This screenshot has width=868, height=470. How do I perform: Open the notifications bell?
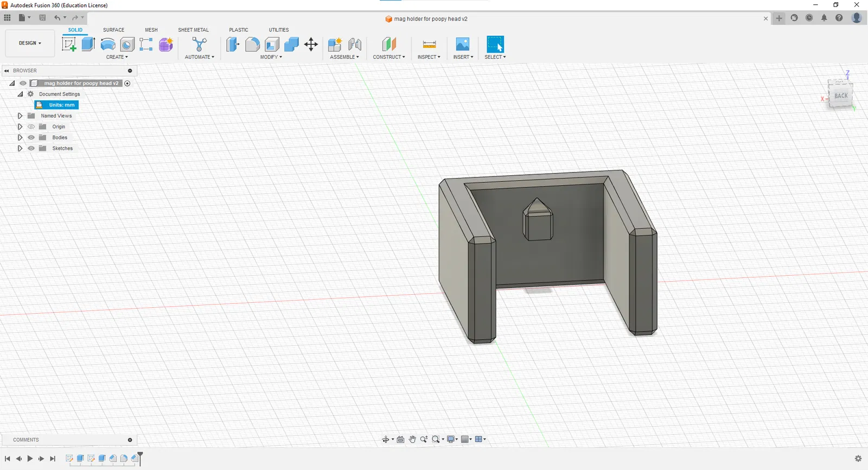pos(824,18)
